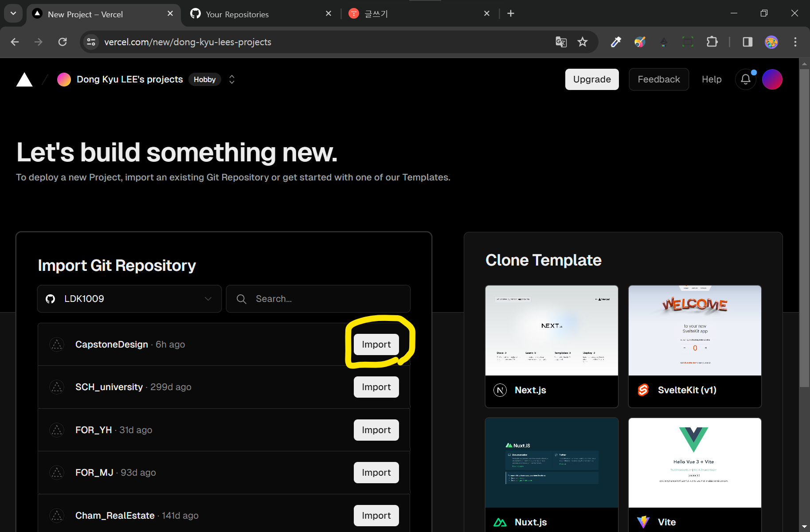Select the FOR_YH repository name
Viewport: 810px width, 532px height.
(x=94, y=430)
